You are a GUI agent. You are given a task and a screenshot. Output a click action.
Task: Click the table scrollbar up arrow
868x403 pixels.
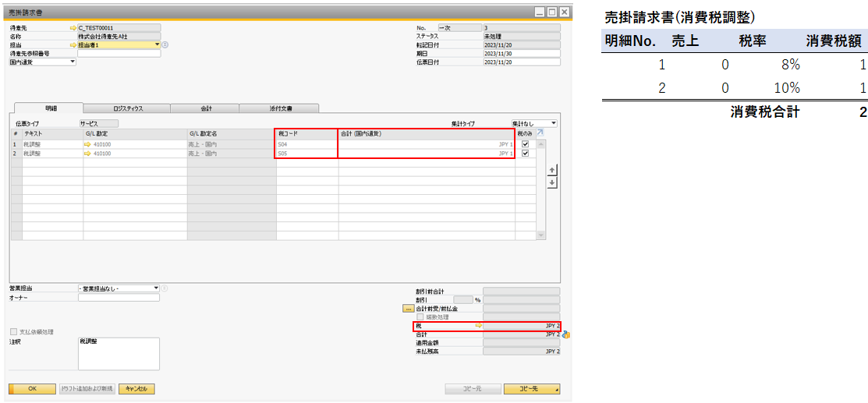click(541, 143)
